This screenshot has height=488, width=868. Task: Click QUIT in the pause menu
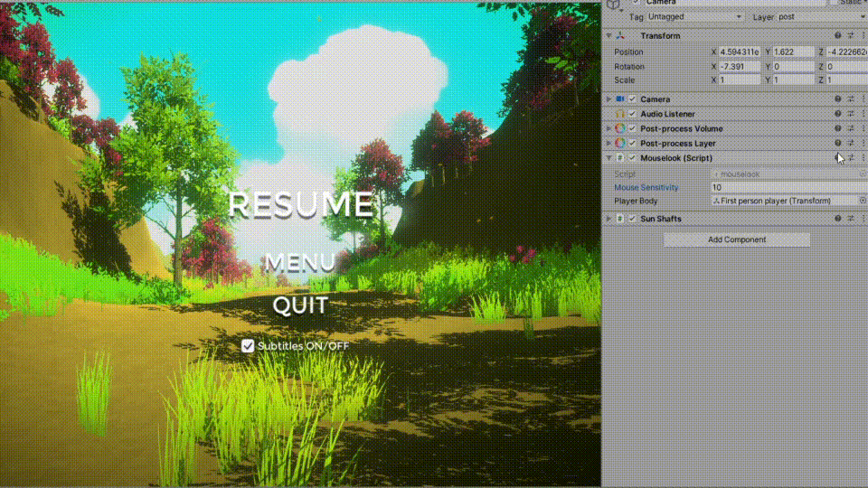[x=300, y=305]
